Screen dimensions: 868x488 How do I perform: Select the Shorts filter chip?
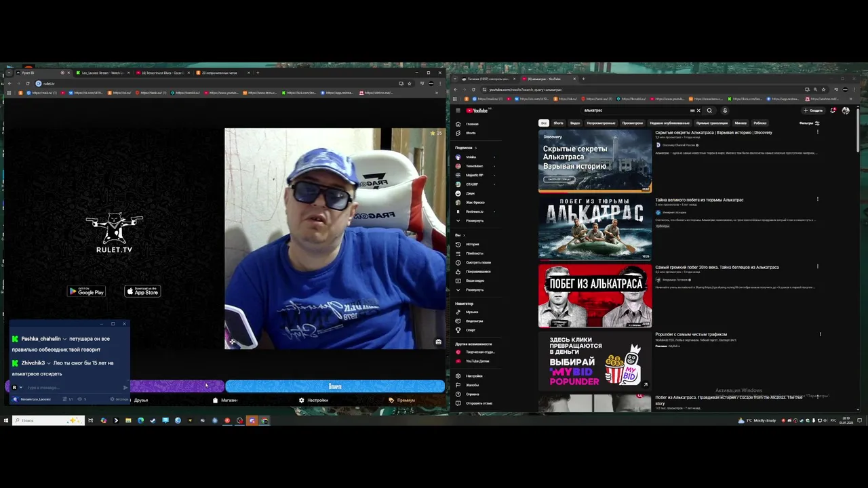[558, 123]
